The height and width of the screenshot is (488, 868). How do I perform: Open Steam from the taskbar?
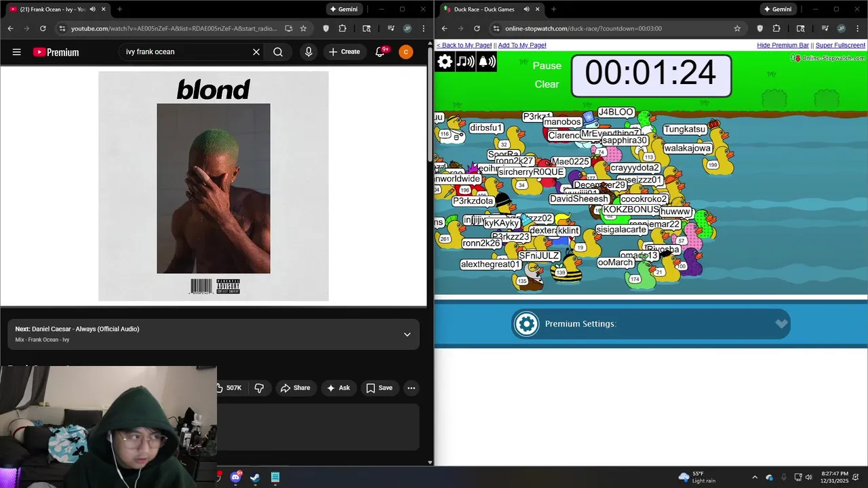point(255,477)
